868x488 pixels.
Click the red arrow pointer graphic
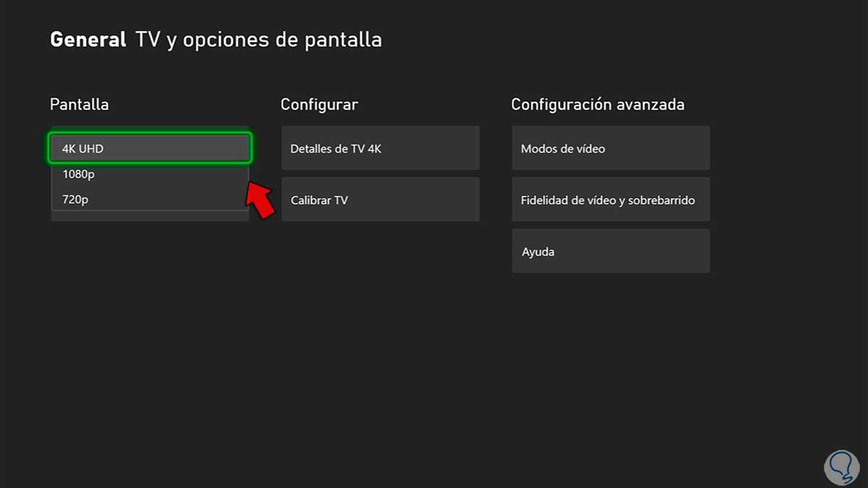[260, 200]
